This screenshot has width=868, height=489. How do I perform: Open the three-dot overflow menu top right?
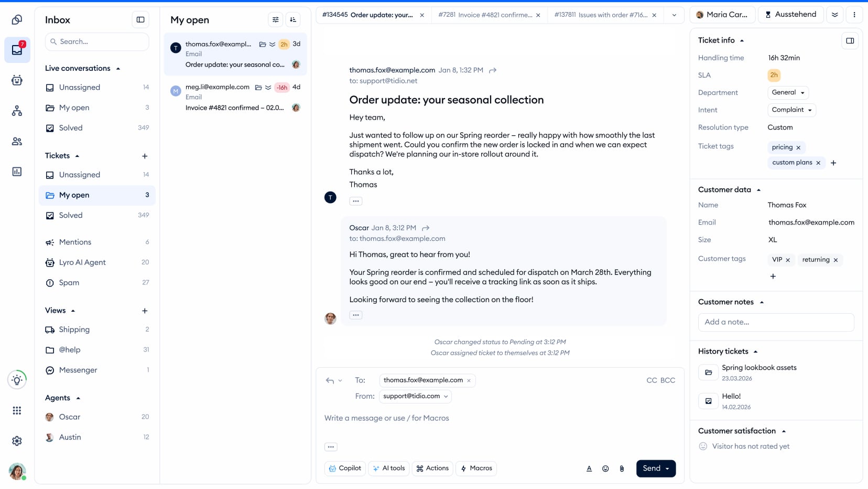click(855, 14)
